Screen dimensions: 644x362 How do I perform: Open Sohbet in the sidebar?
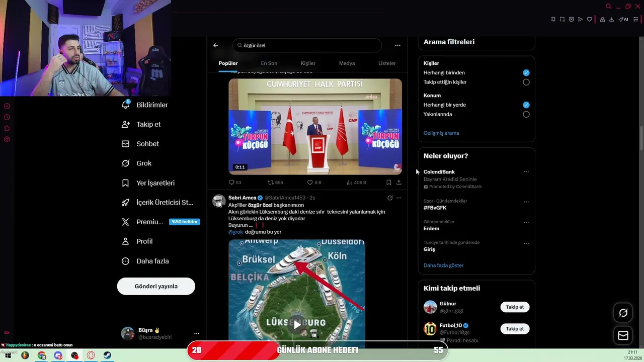(140, 144)
